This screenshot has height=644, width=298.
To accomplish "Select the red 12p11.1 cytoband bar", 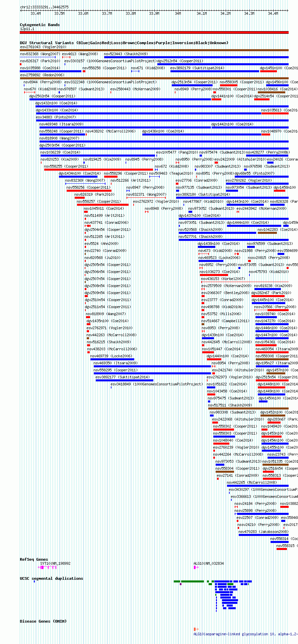I will 154,32.
